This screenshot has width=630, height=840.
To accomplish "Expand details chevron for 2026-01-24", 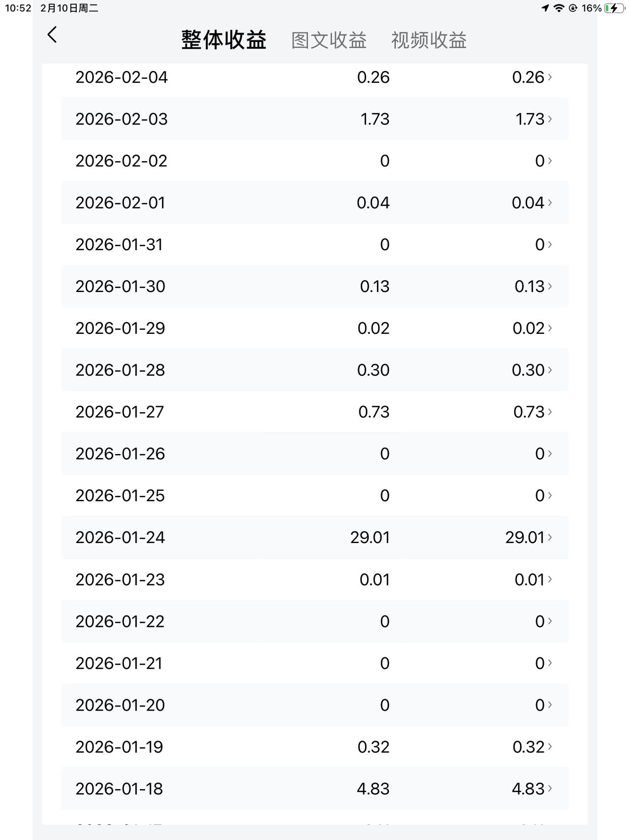I will [550, 537].
